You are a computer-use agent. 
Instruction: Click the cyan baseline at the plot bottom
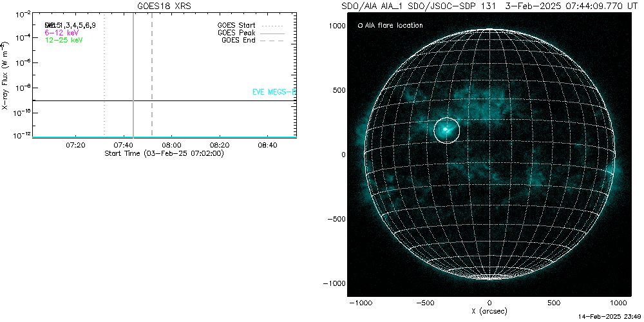164,137
